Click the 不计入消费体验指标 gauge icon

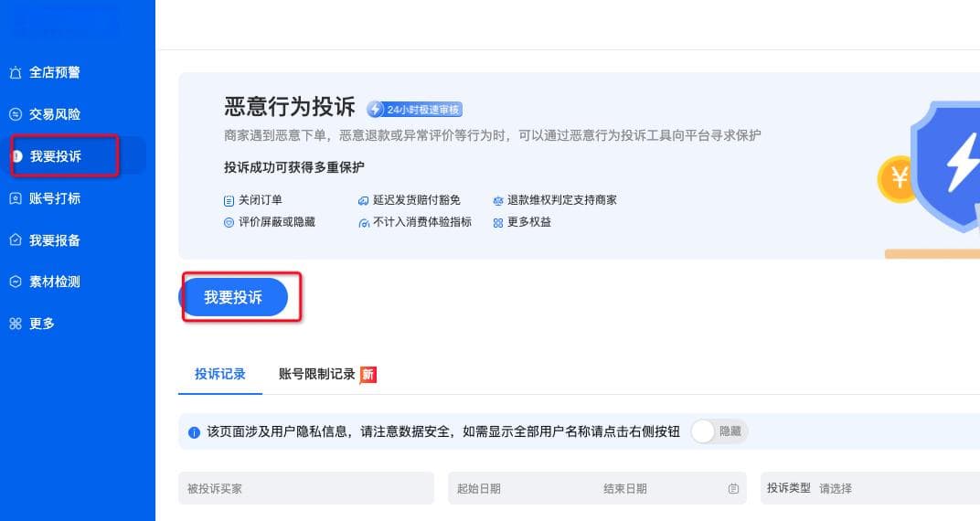click(364, 222)
